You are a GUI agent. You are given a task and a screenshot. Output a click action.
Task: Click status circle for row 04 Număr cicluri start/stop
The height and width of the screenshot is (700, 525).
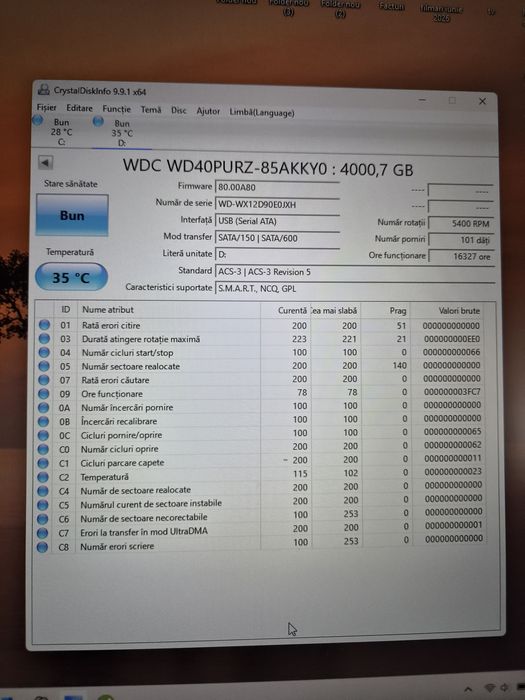(44, 352)
